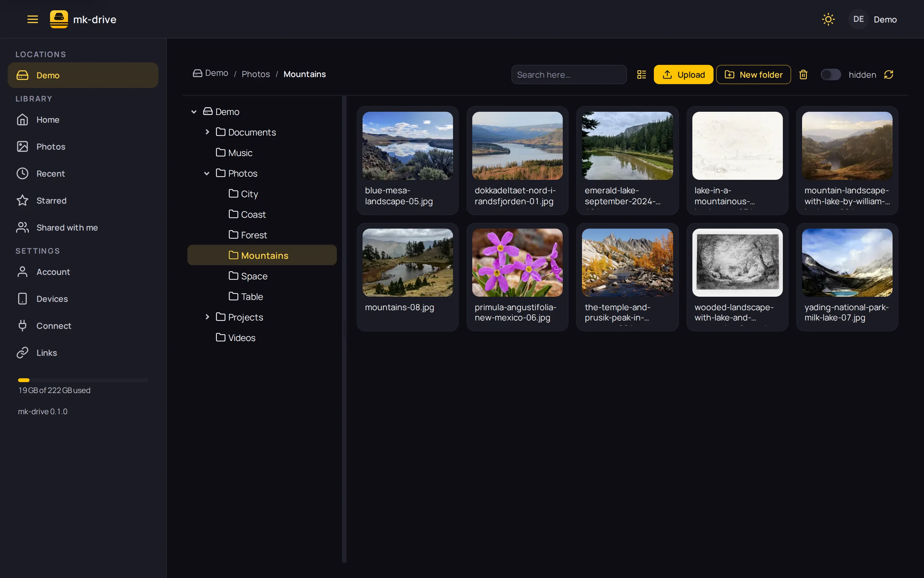This screenshot has width=924, height=578.
Task: Open Shared with me section
Action: tap(83, 227)
